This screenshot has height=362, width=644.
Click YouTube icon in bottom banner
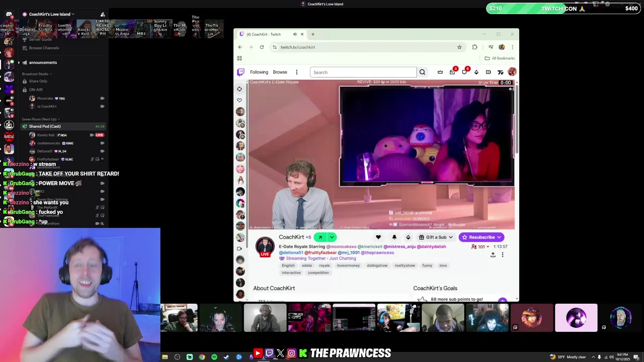(x=258, y=353)
